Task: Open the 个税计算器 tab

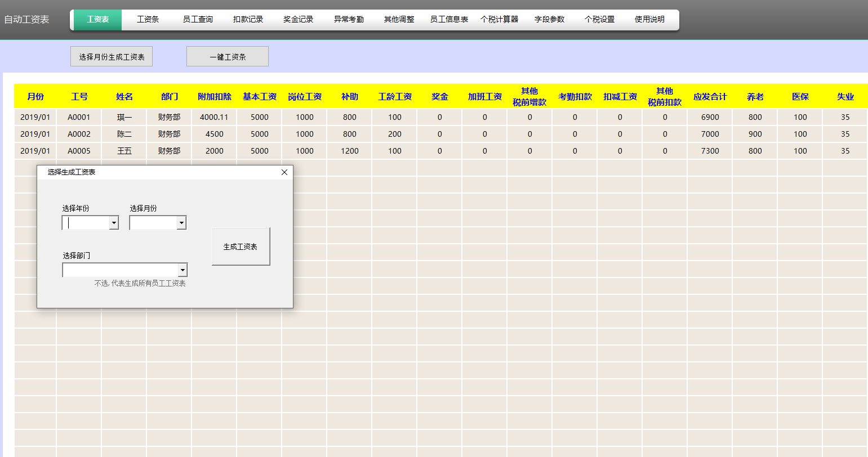Action: tap(500, 19)
